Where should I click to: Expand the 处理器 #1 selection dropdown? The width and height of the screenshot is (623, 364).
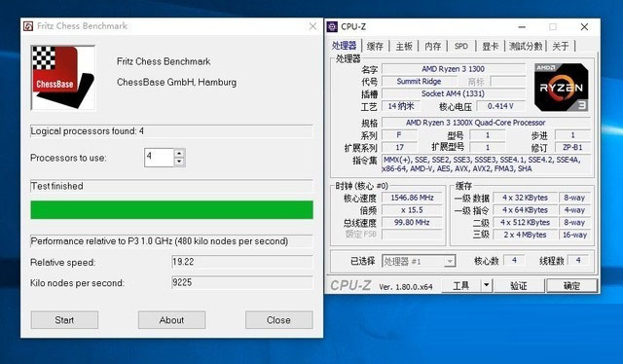pos(450,262)
